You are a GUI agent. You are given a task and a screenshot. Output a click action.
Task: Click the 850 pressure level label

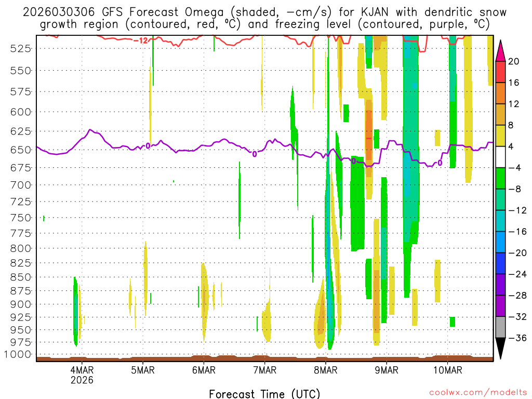[20, 277]
